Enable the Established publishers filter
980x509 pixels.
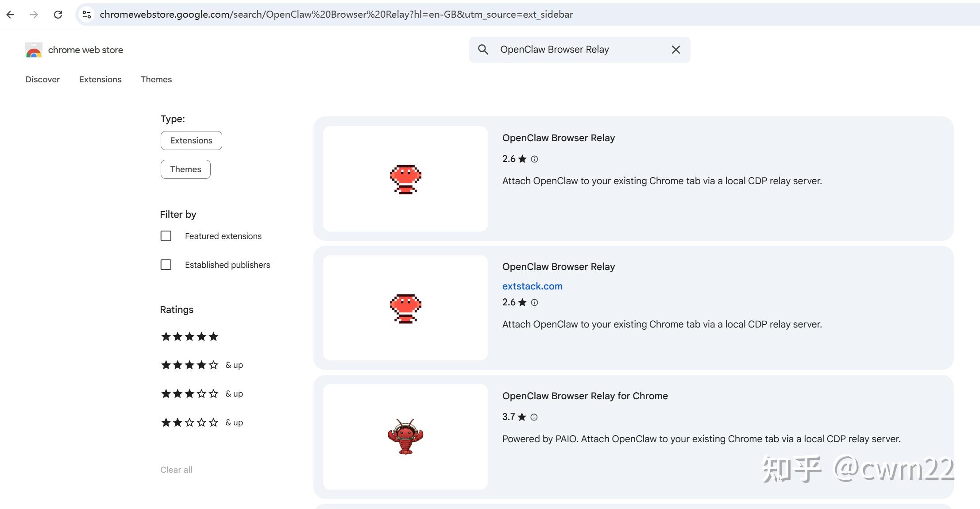click(x=166, y=265)
